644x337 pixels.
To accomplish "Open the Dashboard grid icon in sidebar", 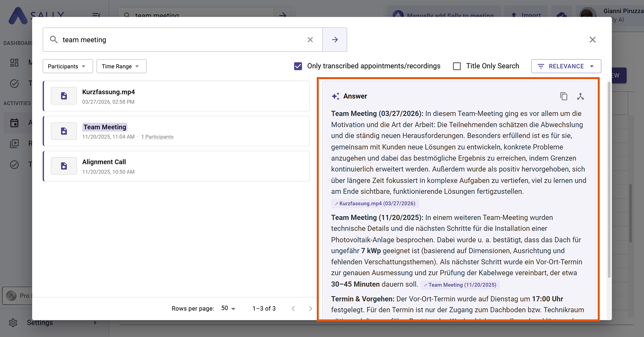I will coord(14,62).
